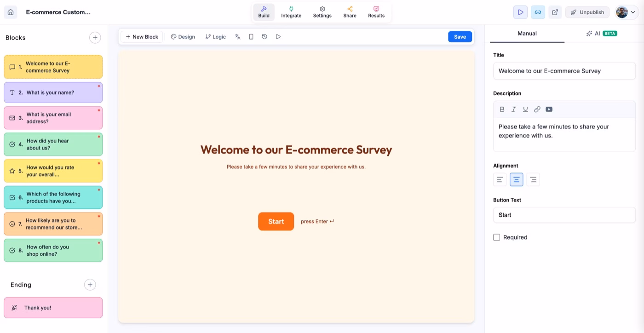The height and width of the screenshot is (333, 644).
Task: Select block 5 rating question
Action: point(53,171)
